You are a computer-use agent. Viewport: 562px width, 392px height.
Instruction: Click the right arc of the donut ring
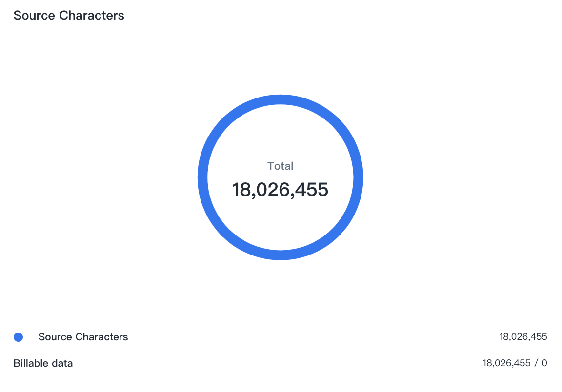[359, 177]
